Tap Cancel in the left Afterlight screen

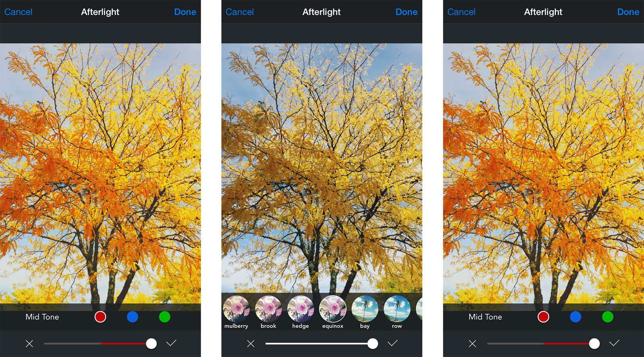pyautogui.click(x=18, y=12)
